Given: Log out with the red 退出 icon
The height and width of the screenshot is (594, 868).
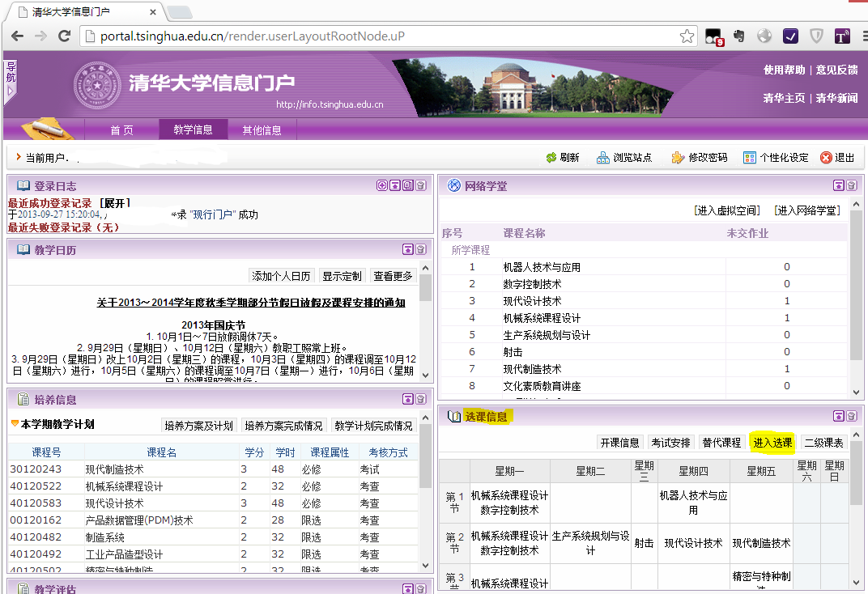Looking at the screenshot, I should 826,158.
